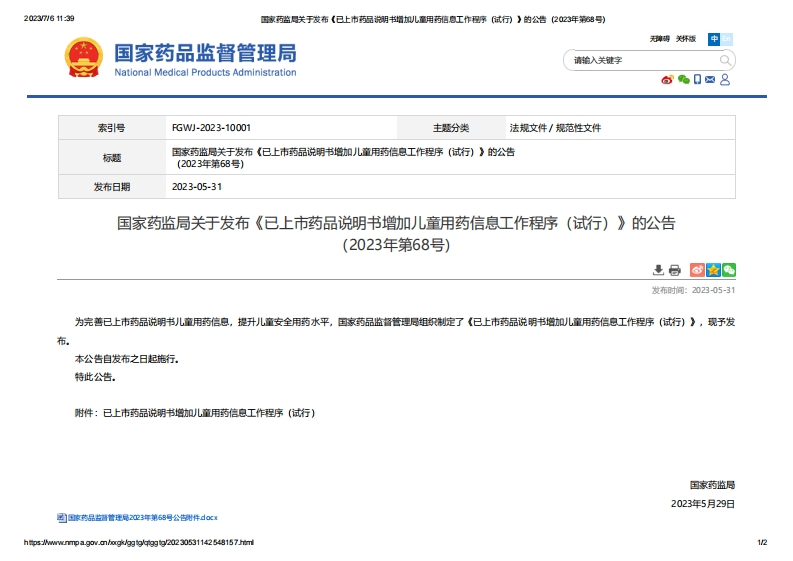Click 国家药品监督管理局 site title
The width and height of the screenshot is (793, 561).
coord(205,52)
